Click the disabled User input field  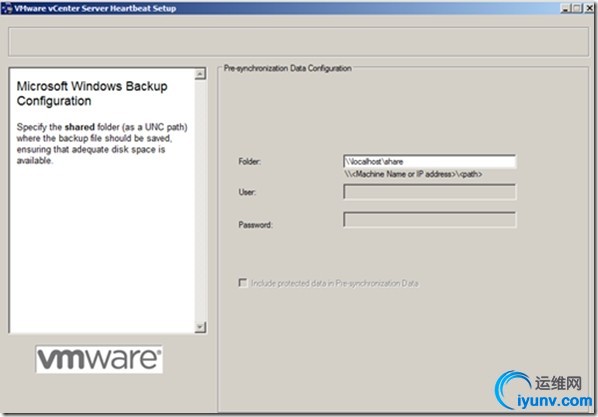coord(429,192)
